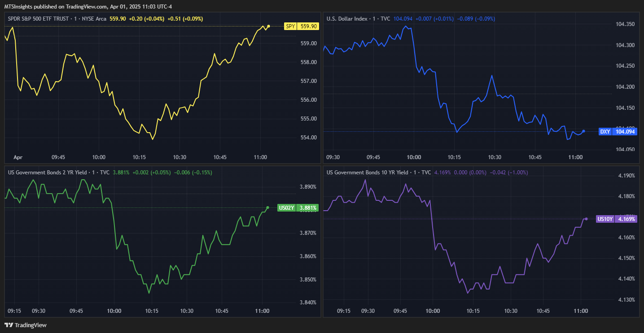Click the blue 104.094 price label on the axis
The height and width of the screenshot is (333, 644).
625,131
